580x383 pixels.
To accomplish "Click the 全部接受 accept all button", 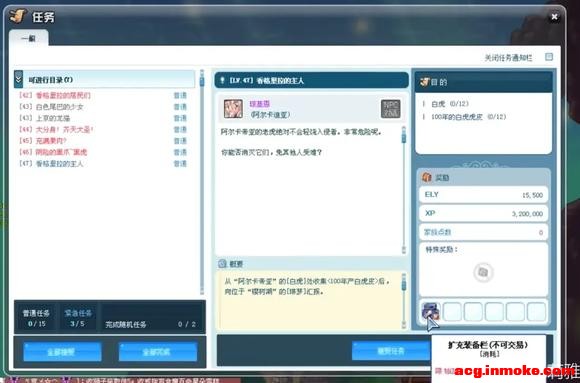I will (62, 352).
